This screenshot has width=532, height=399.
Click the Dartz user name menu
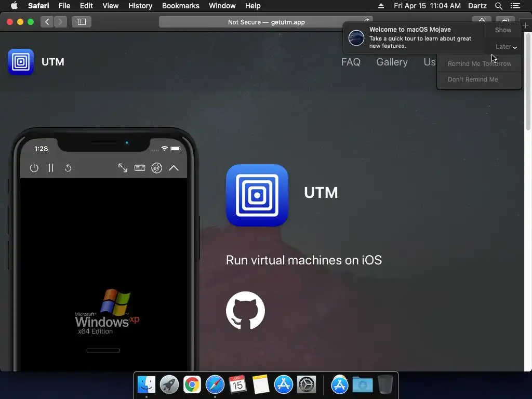click(x=477, y=6)
